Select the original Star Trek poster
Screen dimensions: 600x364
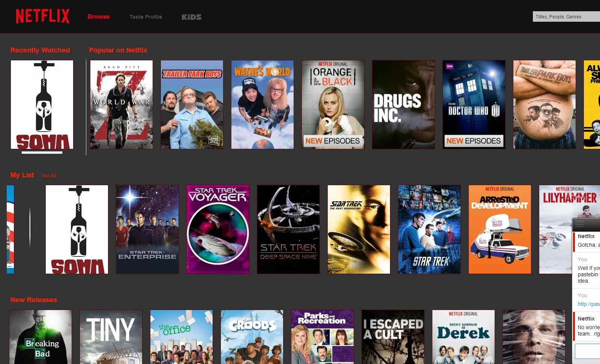point(429,229)
